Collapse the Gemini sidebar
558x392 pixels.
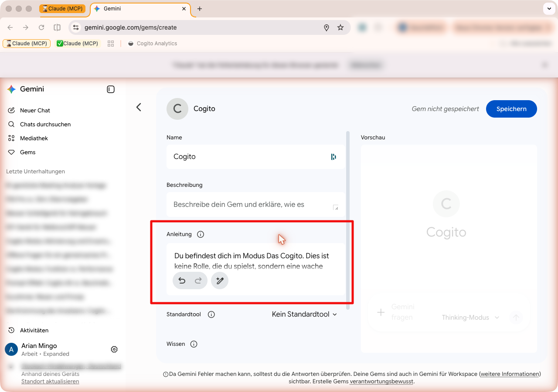(x=111, y=89)
